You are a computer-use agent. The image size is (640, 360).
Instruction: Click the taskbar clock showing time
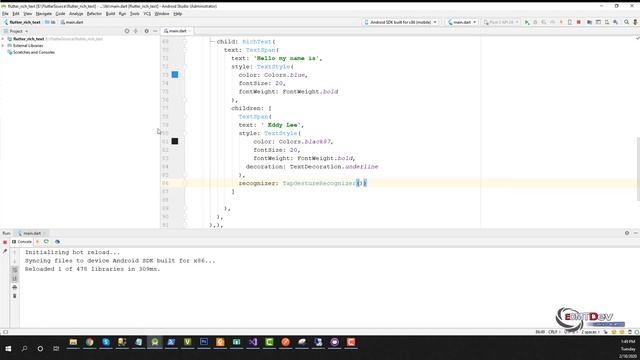[x=628, y=341]
